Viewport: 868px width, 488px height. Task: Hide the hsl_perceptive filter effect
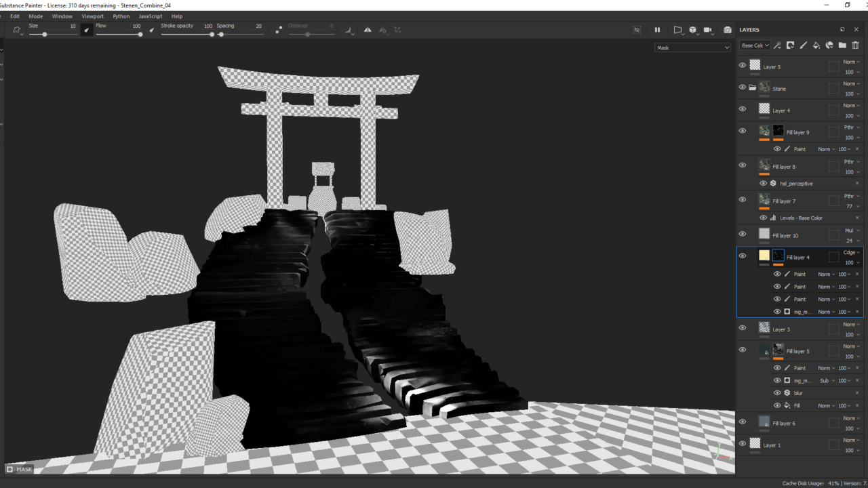pos(764,183)
